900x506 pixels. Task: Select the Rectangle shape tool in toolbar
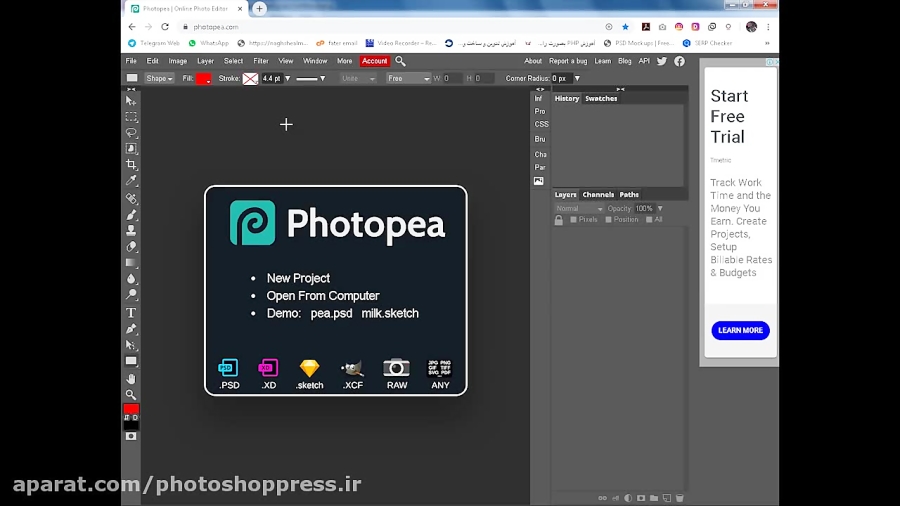pos(131,361)
